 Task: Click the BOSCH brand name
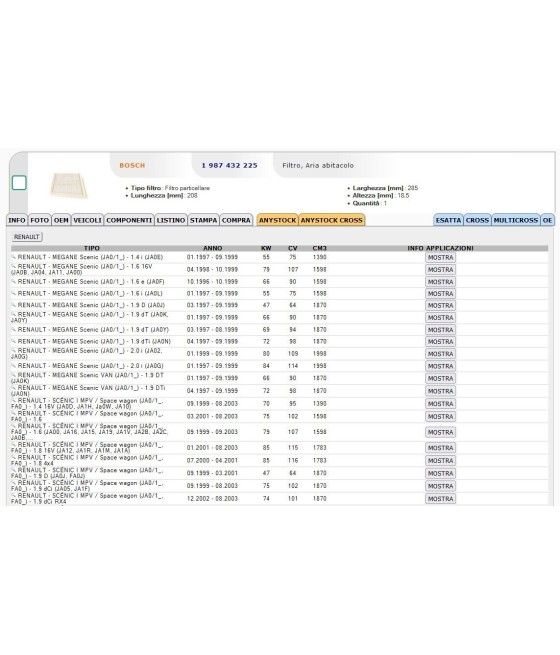click(132, 165)
